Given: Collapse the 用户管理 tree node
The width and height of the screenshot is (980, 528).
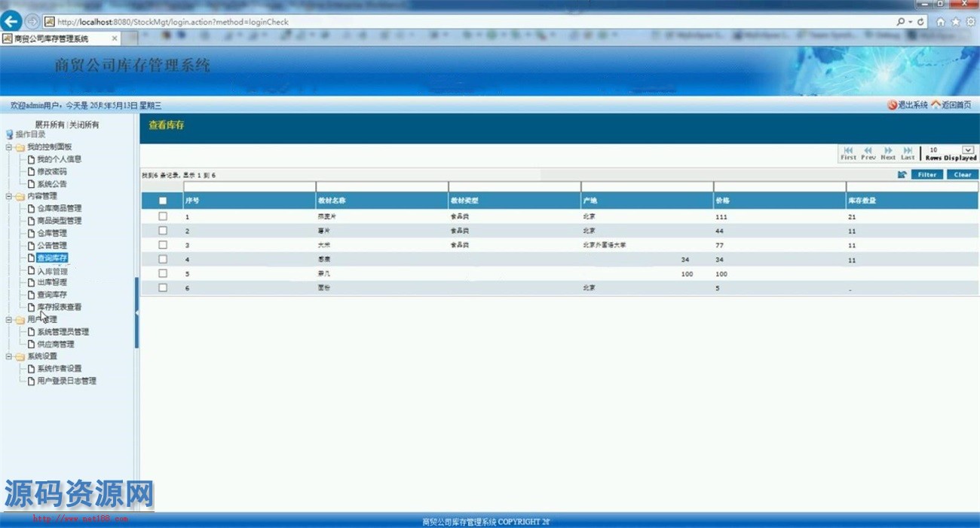Looking at the screenshot, I should [x=9, y=320].
